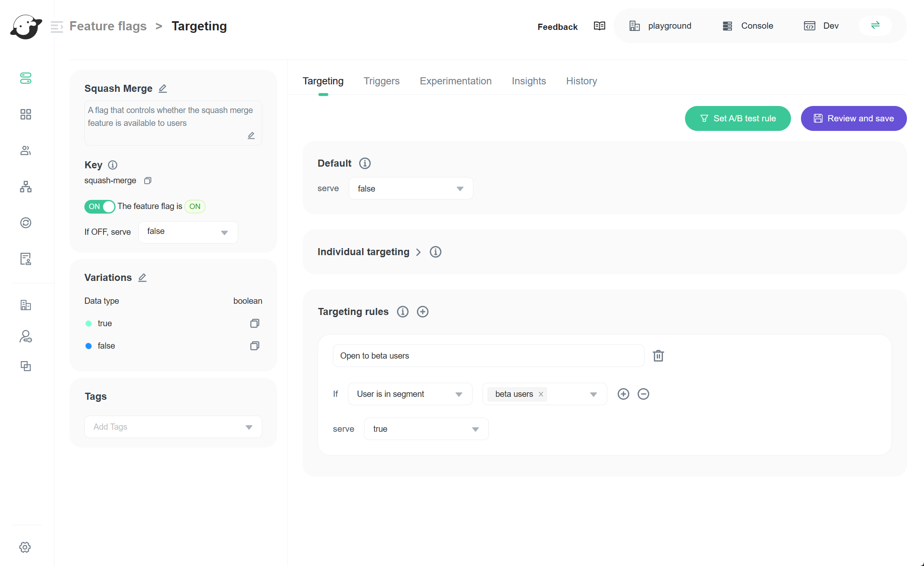Click the Review and save button
Screen dimensions: 924x566
(853, 118)
